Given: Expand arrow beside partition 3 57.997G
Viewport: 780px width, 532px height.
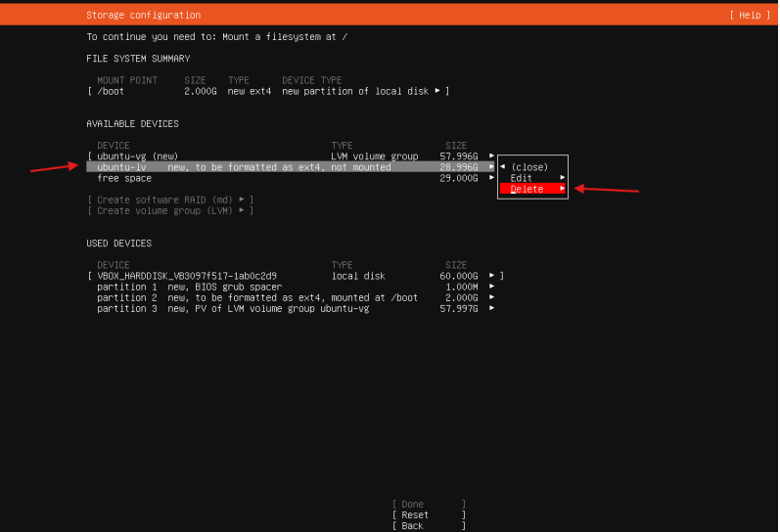Looking at the screenshot, I should pyautogui.click(x=491, y=308).
